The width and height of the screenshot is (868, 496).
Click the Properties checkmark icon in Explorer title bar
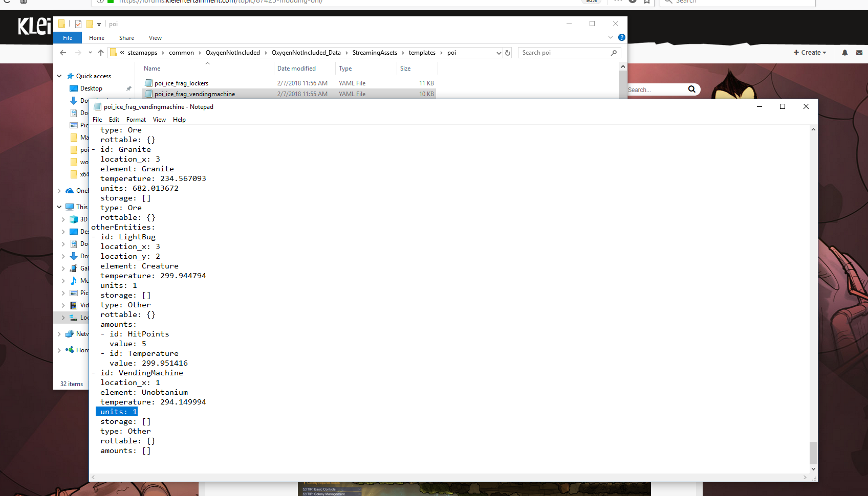click(78, 24)
